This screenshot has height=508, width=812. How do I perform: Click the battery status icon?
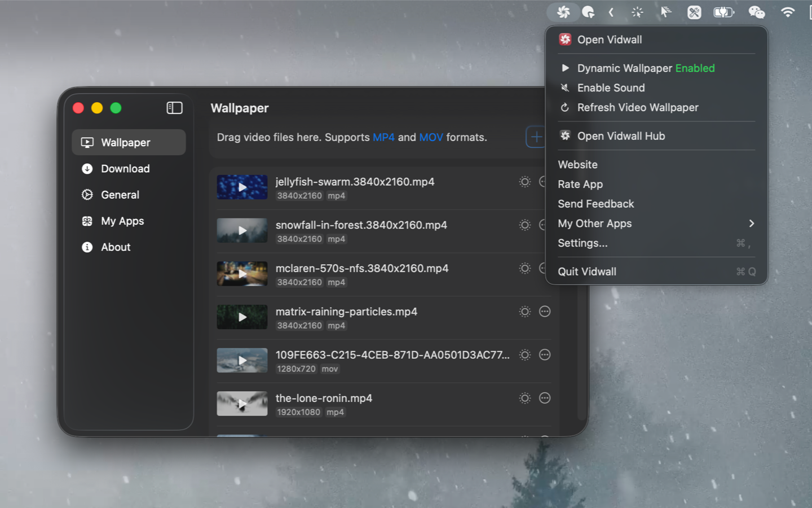(x=723, y=12)
